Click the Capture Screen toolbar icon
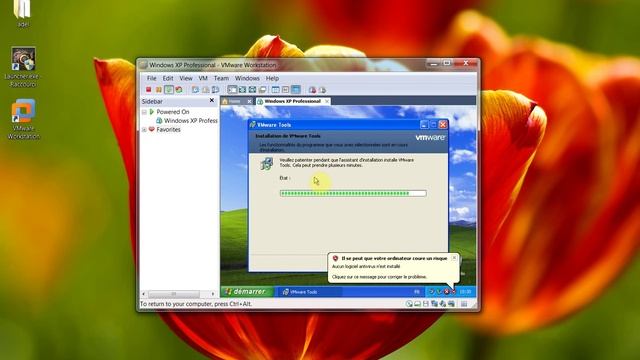640x360 pixels. [x=312, y=90]
